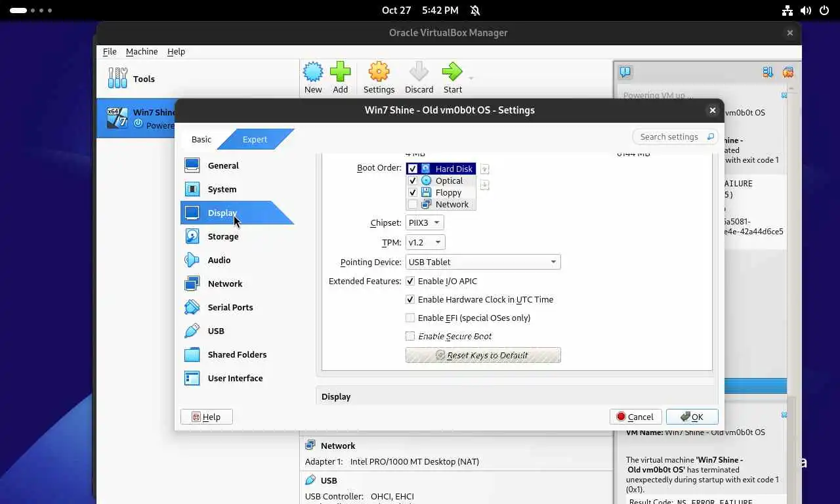
Task: Toggle Optical boot order checkbox
Action: pyautogui.click(x=413, y=180)
